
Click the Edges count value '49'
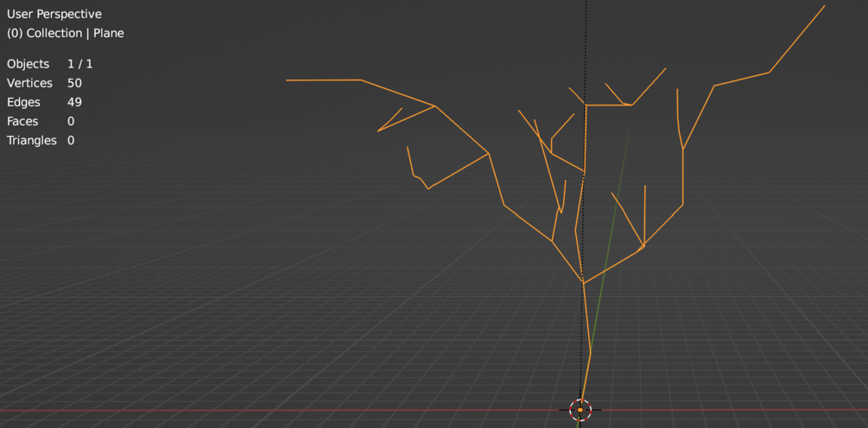(x=75, y=102)
